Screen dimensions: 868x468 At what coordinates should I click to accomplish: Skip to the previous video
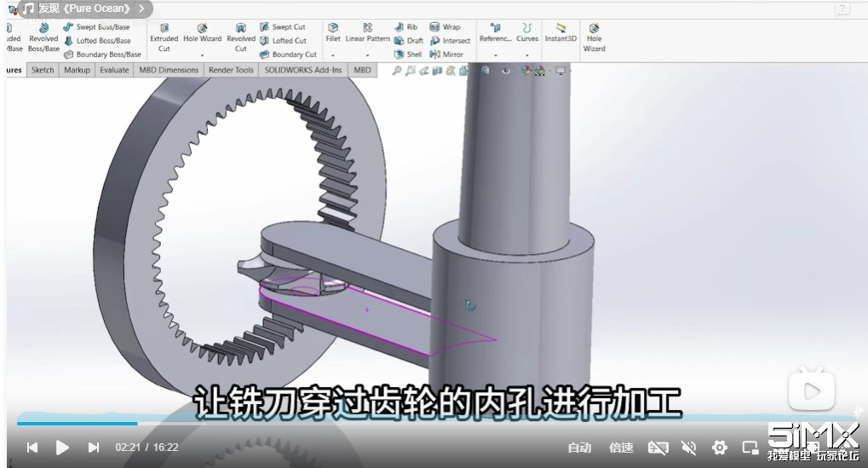[x=32, y=448]
